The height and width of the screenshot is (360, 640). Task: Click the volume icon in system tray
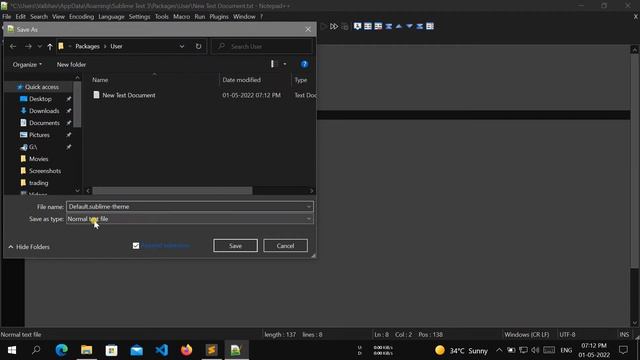[x=536, y=350]
